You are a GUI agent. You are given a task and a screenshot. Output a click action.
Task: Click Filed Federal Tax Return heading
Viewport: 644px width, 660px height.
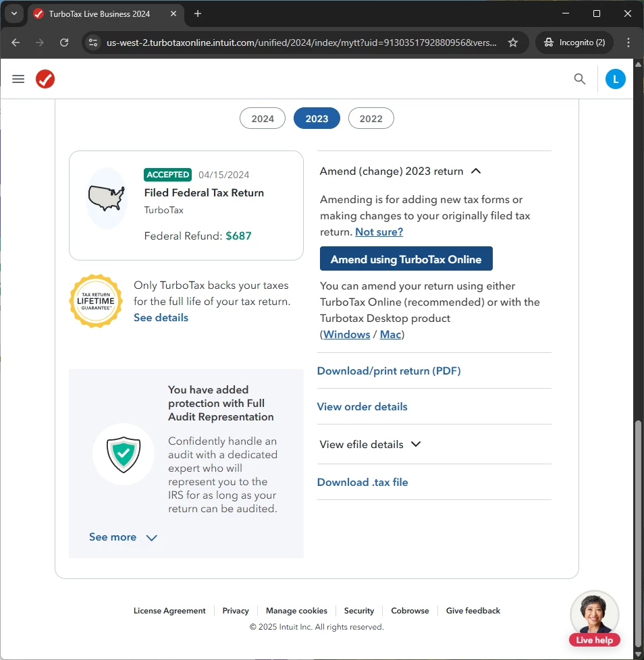point(204,193)
